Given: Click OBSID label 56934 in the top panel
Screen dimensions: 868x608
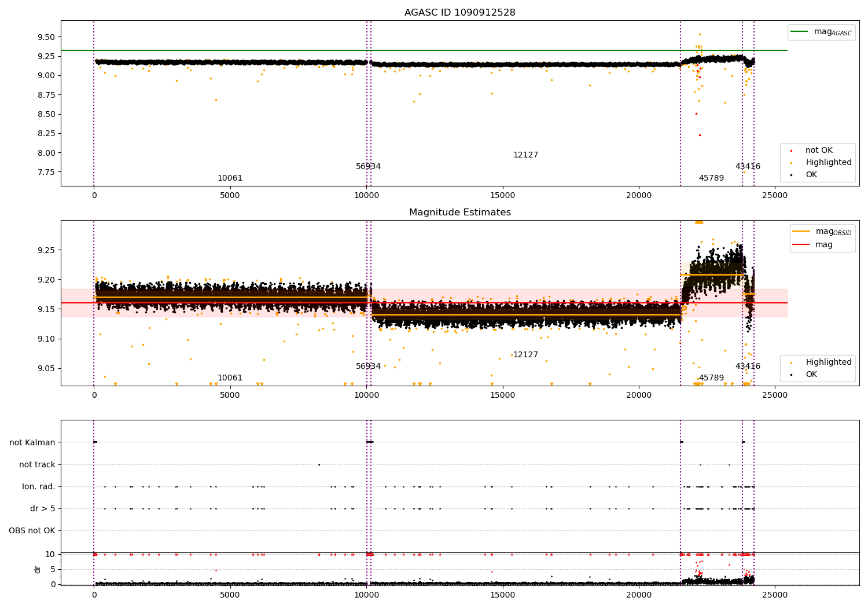Looking at the screenshot, I should tap(368, 167).
